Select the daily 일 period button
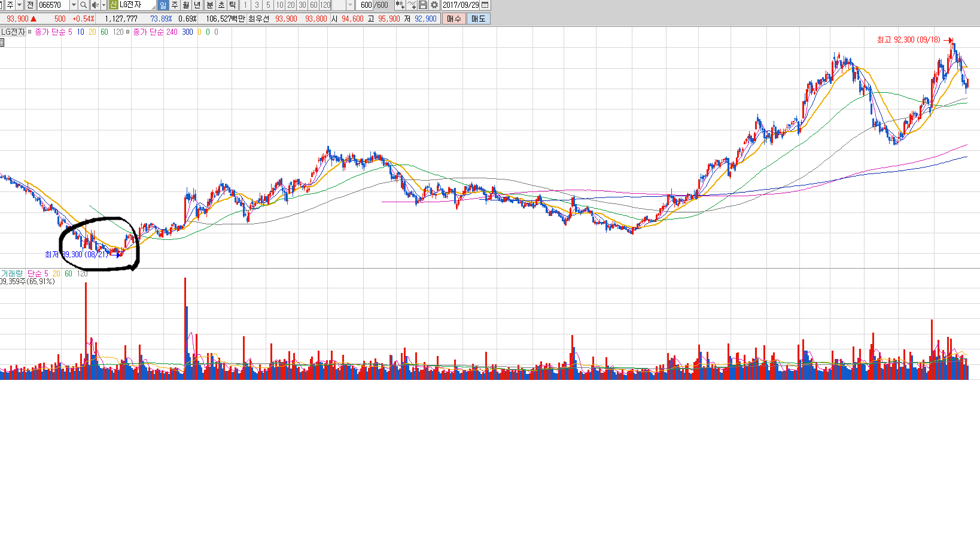The height and width of the screenshot is (554, 980). coord(163,5)
